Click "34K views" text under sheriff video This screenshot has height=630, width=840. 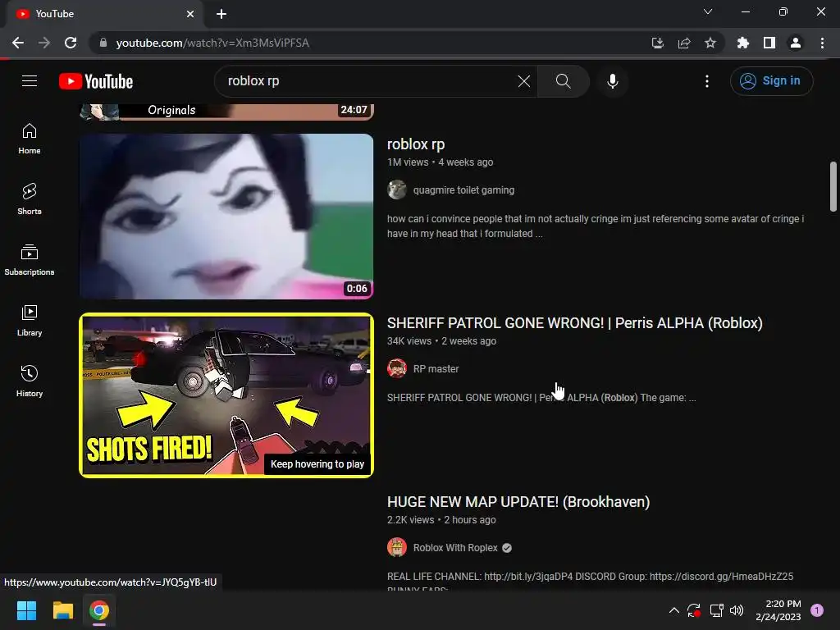pyautogui.click(x=409, y=341)
